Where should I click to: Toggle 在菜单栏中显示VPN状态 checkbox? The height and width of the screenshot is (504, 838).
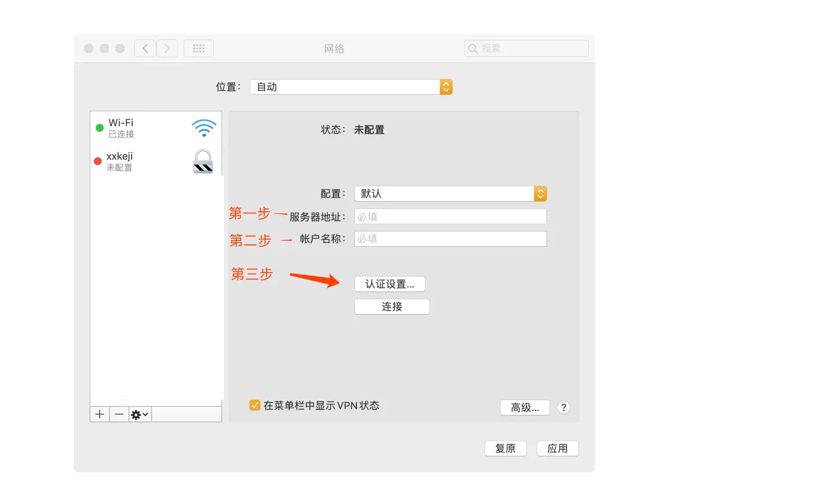tap(255, 405)
